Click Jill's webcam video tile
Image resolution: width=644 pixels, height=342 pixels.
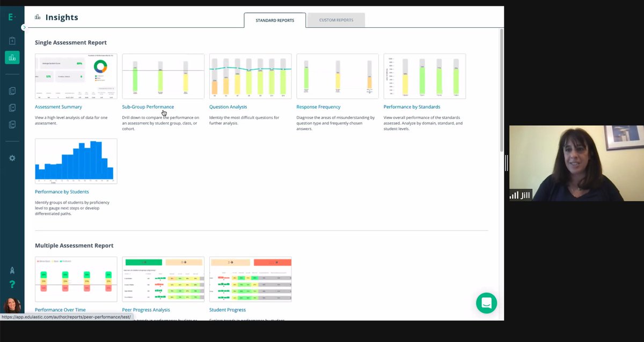[x=576, y=163]
